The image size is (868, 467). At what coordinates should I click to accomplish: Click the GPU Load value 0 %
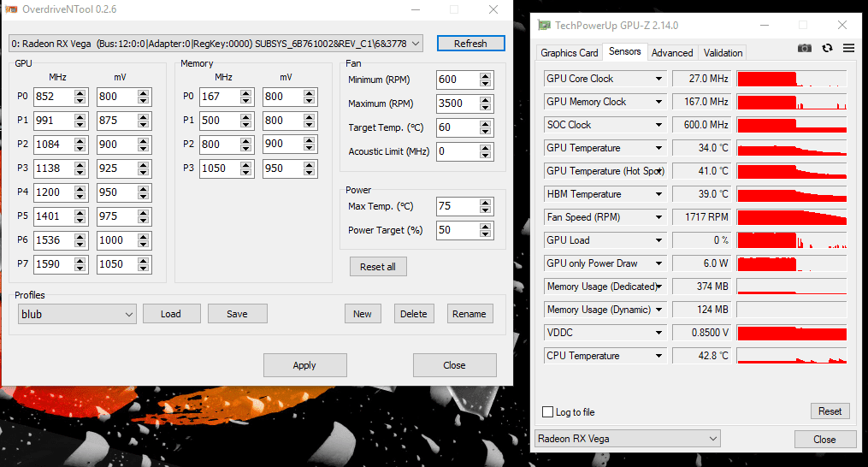(702, 240)
